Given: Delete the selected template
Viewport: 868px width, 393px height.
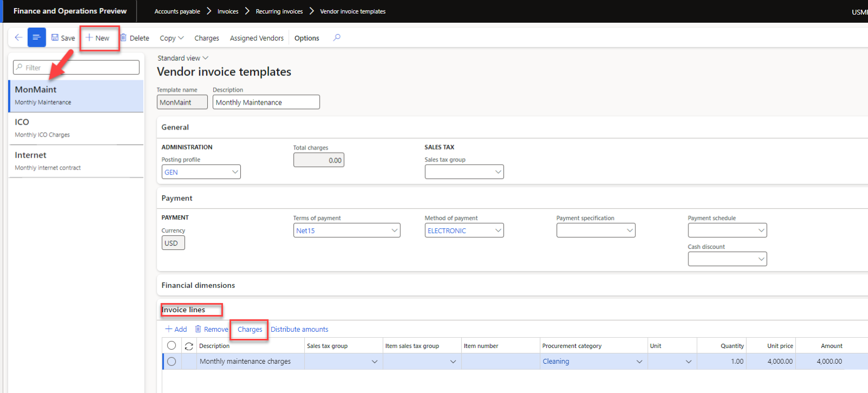Looking at the screenshot, I should click(x=135, y=38).
